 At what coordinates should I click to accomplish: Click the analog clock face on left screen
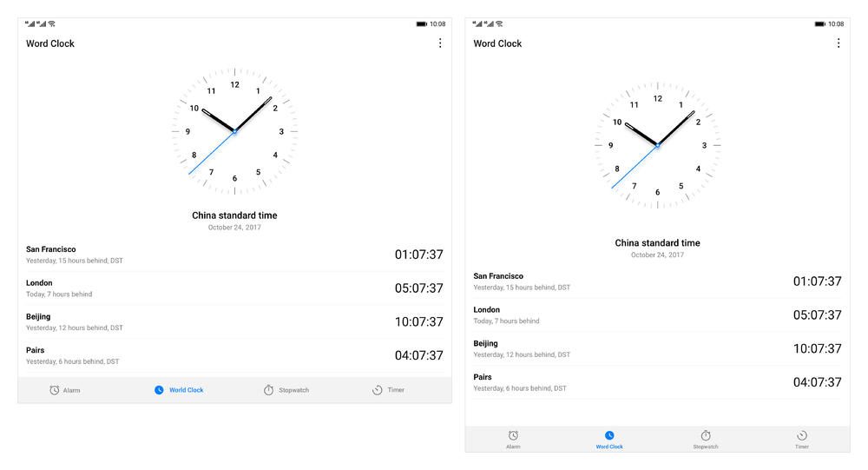point(234,131)
